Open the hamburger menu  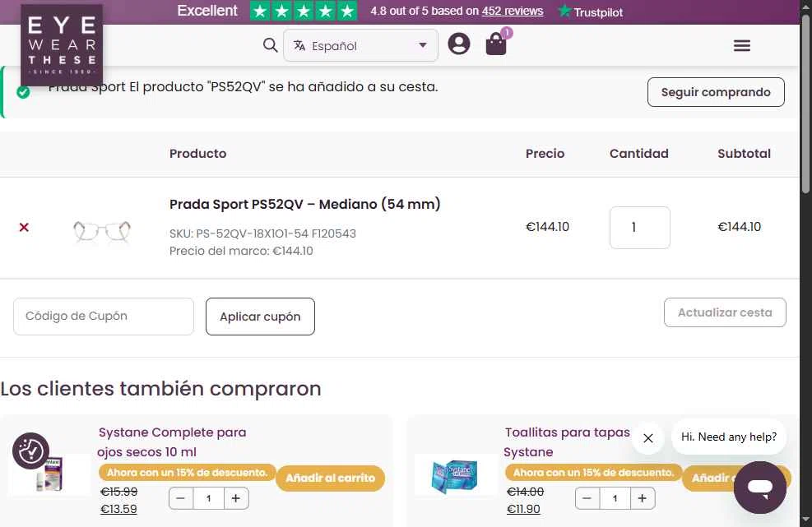tap(741, 45)
